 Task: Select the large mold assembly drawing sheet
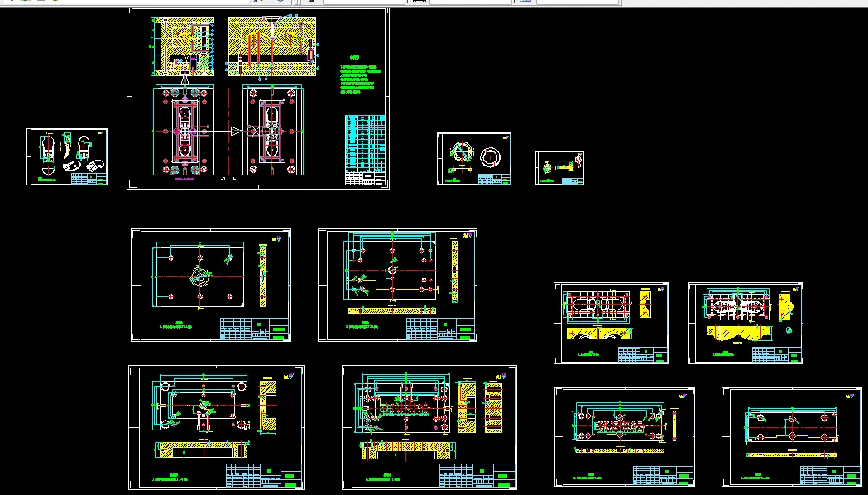[x=258, y=99]
